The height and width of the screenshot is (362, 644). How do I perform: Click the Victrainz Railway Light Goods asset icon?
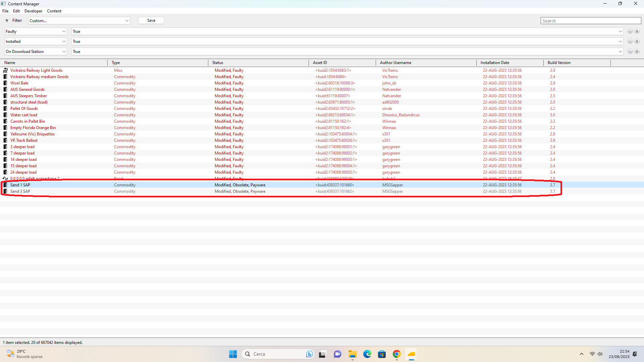pos(5,70)
